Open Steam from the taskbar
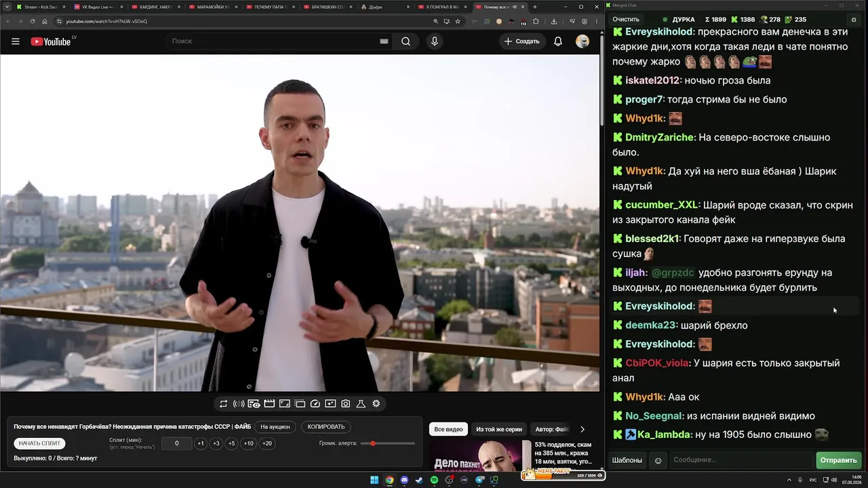This screenshot has height=488, width=868. (419, 481)
